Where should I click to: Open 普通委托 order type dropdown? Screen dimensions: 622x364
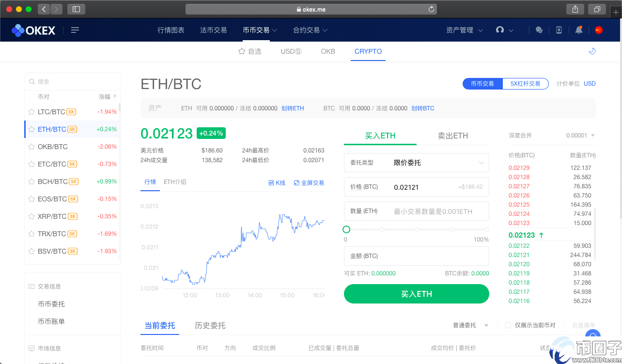(x=470, y=325)
